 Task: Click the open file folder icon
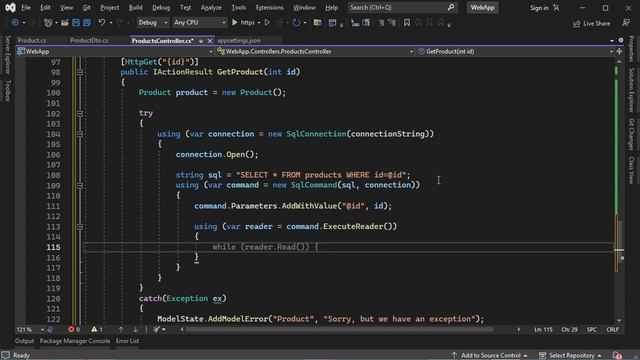click(x=64, y=23)
